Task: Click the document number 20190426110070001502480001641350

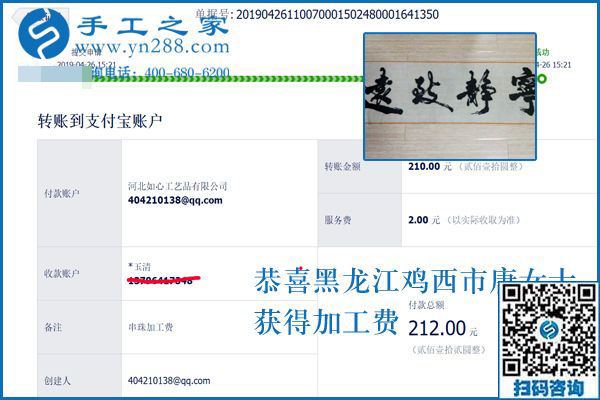Action: [337, 15]
